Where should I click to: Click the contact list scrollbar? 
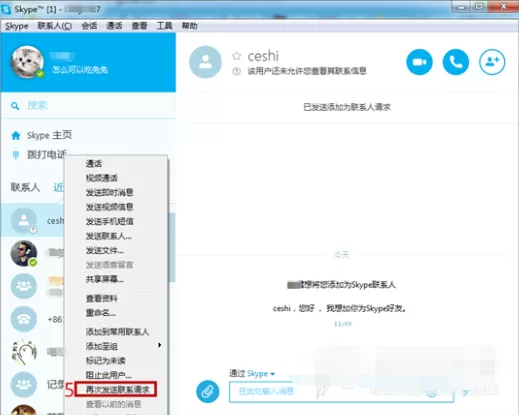[x=172, y=247]
